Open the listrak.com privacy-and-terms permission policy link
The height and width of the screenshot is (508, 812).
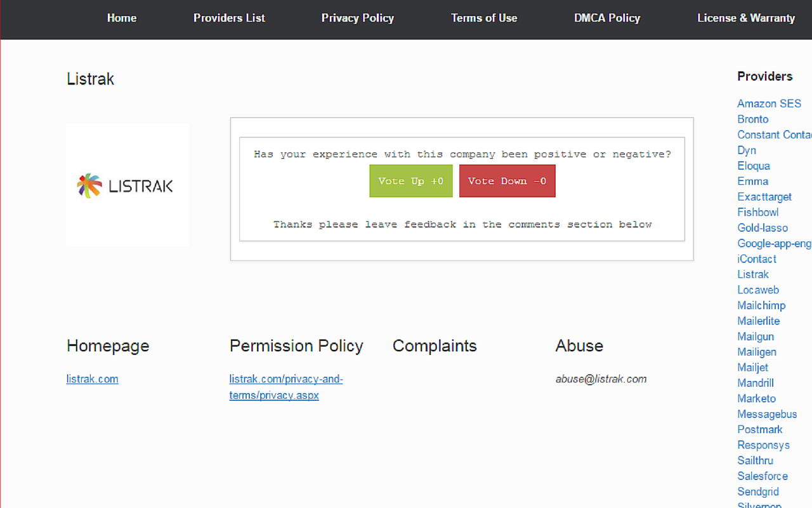point(286,387)
